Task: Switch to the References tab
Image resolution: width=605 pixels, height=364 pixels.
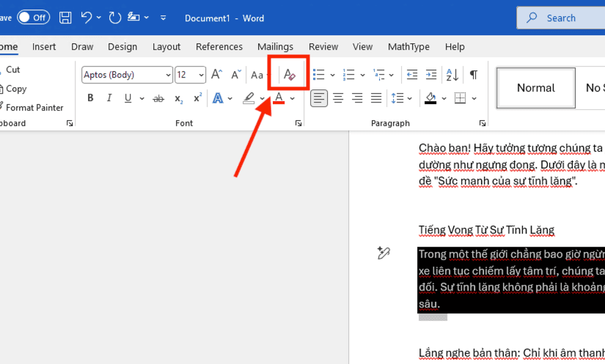Action: [x=219, y=47]
